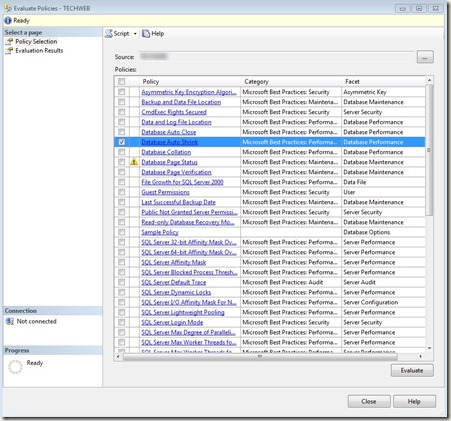
Task: Click the info icon beside Ready
Action: click(8, 21)
